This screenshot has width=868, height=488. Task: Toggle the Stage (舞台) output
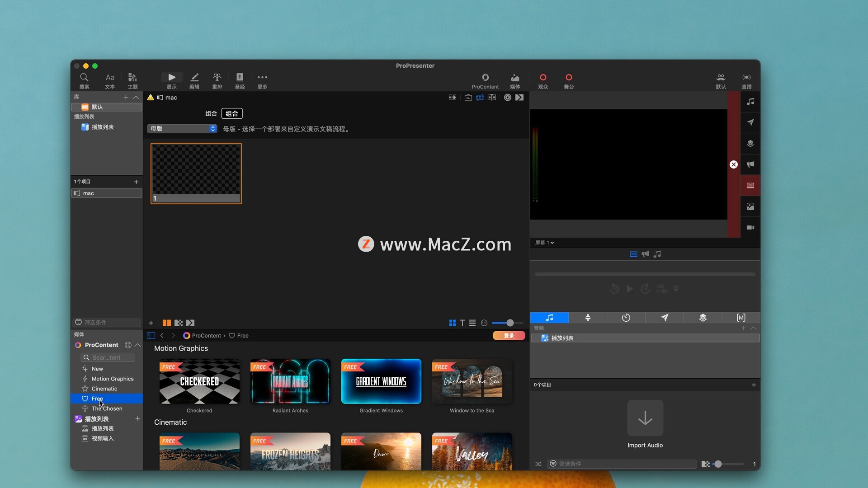point(569,81)
